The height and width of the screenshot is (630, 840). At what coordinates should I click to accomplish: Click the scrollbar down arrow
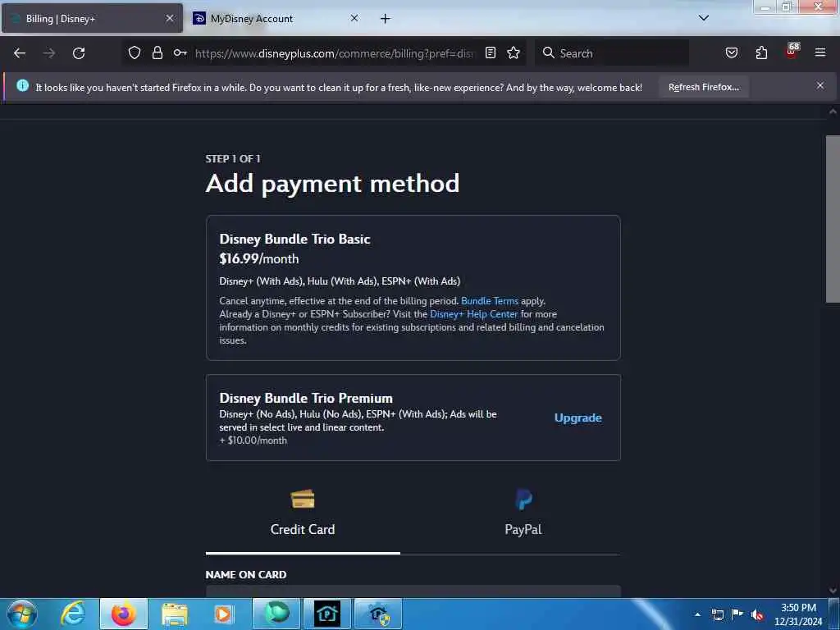point(833,591)
